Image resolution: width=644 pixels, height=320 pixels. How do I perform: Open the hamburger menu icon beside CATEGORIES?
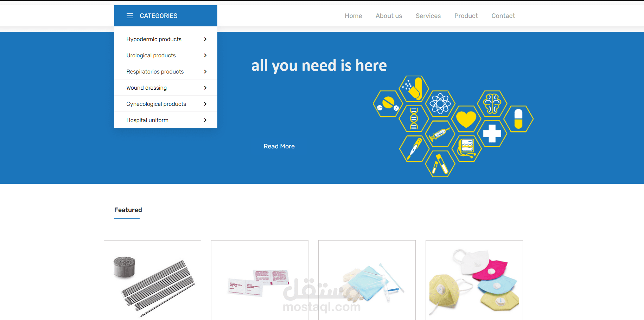pyautogui.click(x=129, y=15)
